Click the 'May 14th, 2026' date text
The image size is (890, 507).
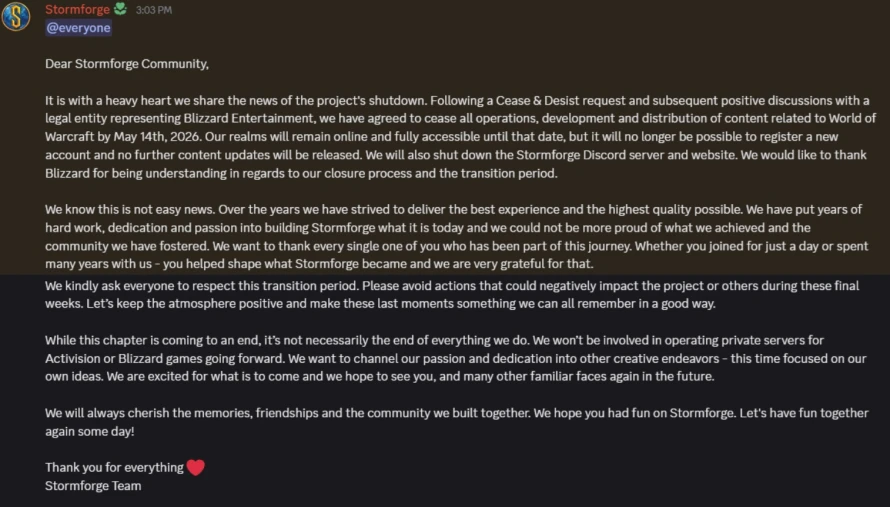click(157, 137)
